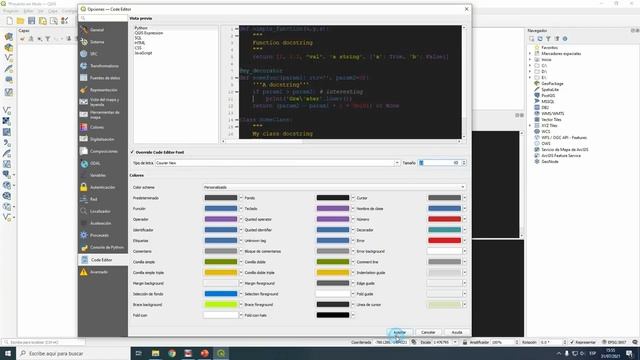
Task: Click filter icon in Navegador panel
Action: pos(548,39)
